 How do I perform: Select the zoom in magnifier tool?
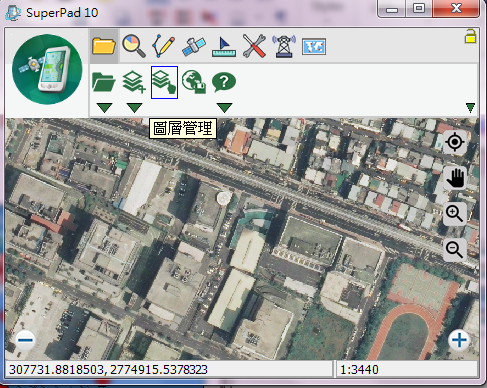tap(455, 214)
